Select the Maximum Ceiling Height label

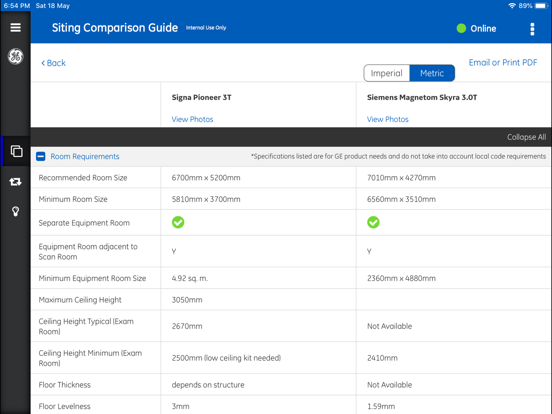[x=80, y=300]
